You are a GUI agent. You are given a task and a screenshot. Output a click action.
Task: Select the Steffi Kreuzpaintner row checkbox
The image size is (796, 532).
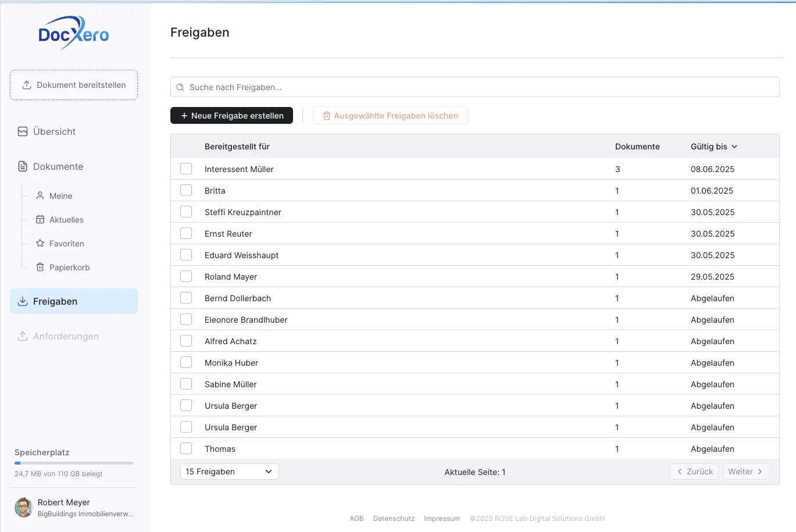pyautogui.click(x=186, y=212)
